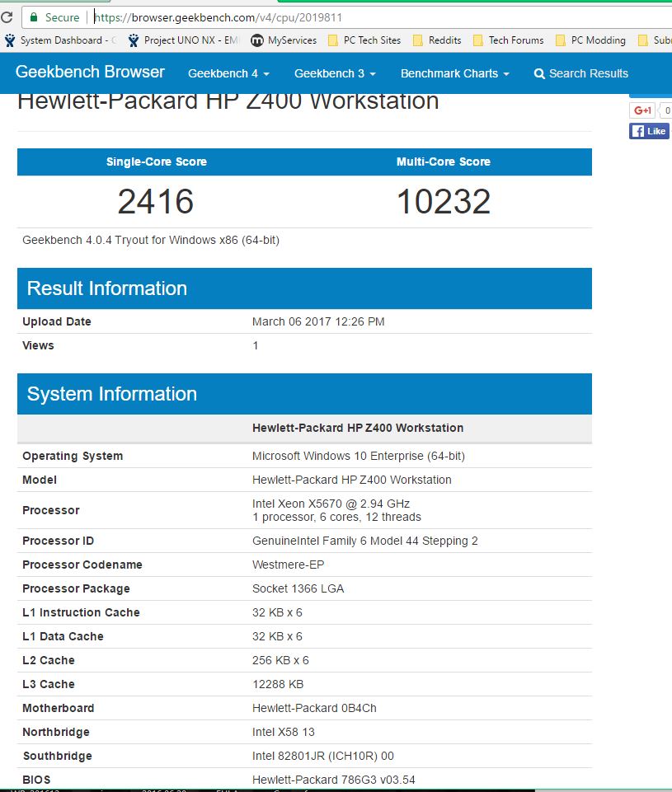Open Search Results in navbar
The height and width of the screenshot is (792, 672).
[x=581, y=73]
